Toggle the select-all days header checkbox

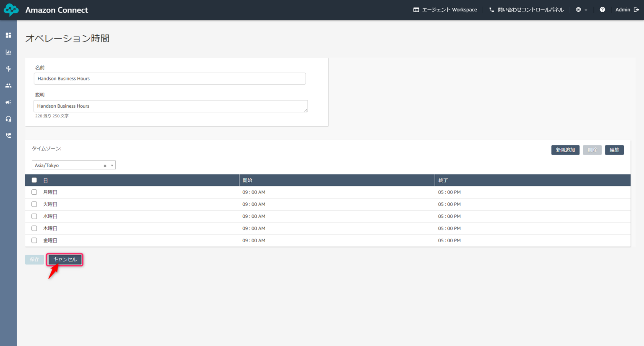(x=34, y=180)
